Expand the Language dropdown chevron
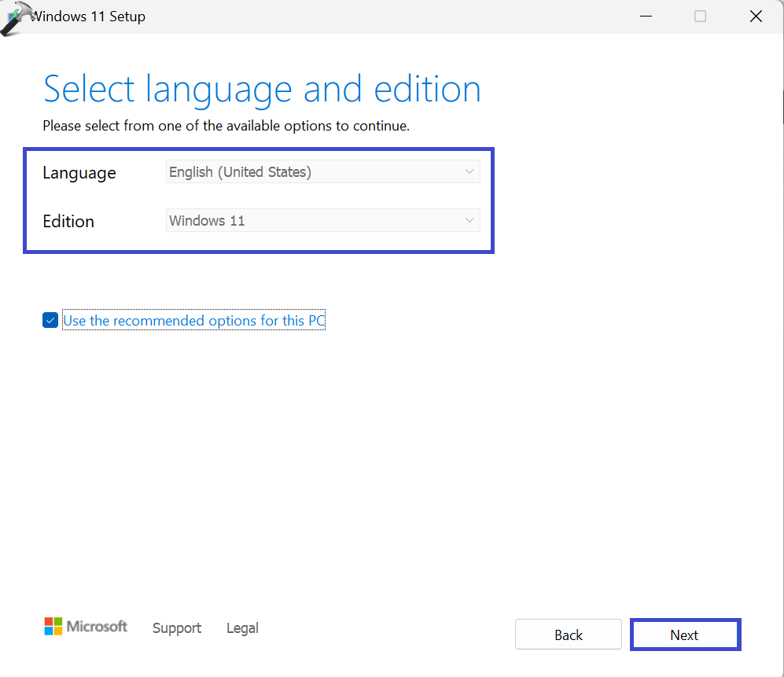Screen dimensions: 784x677 coord(469,171)
